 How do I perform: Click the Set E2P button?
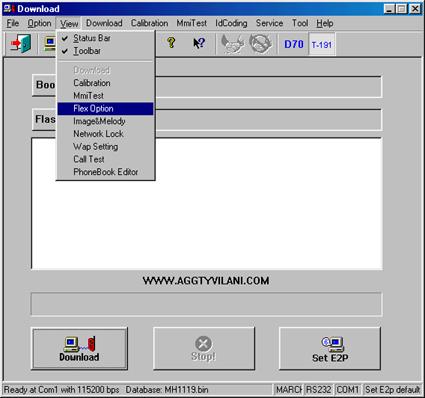click(x=330, y=349)
